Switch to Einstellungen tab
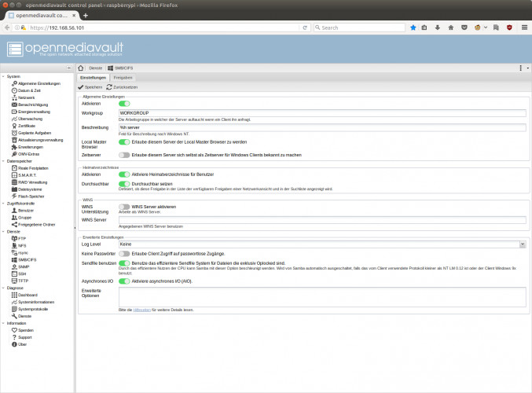Screen dimensions: 532x393 pos(93,78)
